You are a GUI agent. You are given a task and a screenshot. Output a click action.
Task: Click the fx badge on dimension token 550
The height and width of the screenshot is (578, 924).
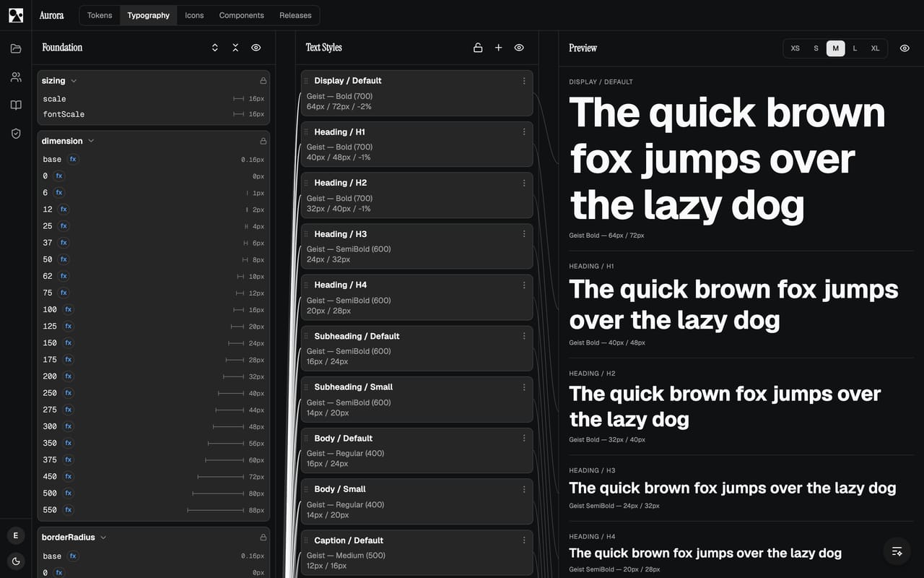[69, 510]
